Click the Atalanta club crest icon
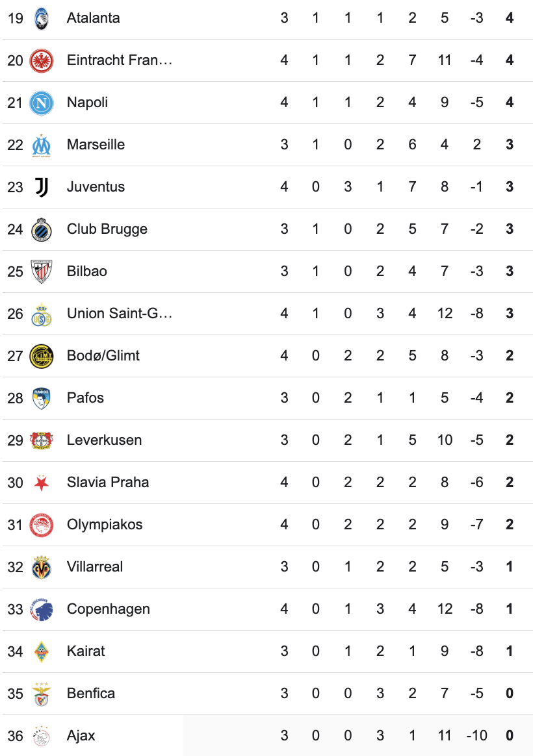The image size is (533, 756). click(41, 18)
